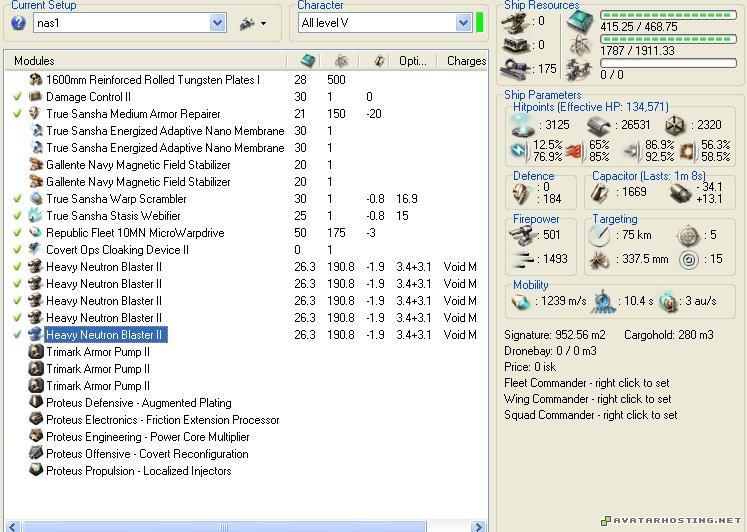
Task: Toggle the Damage Control II active checkmark
Action: click(x=17, y=97)
